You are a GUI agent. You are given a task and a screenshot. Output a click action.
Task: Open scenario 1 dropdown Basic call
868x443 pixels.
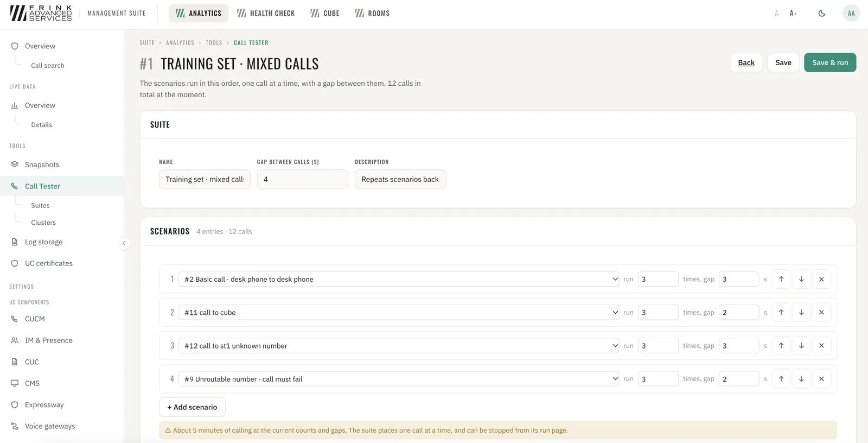pyautogui.click(x=399, y=279)
